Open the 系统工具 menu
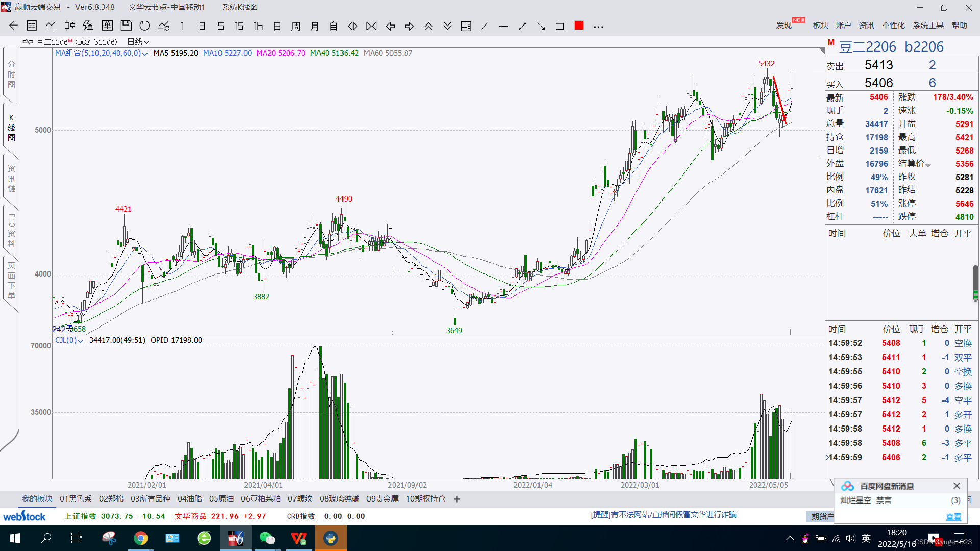This screenshot has width=980, height=551. pyautogui.click(x=928, y=26)
